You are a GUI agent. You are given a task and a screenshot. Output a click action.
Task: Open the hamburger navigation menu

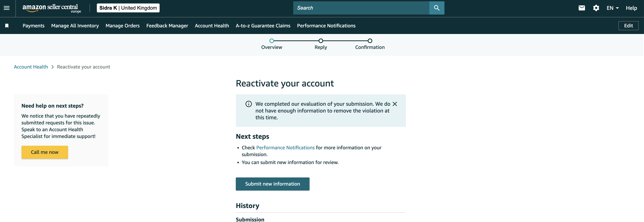[x=7, y=8]
